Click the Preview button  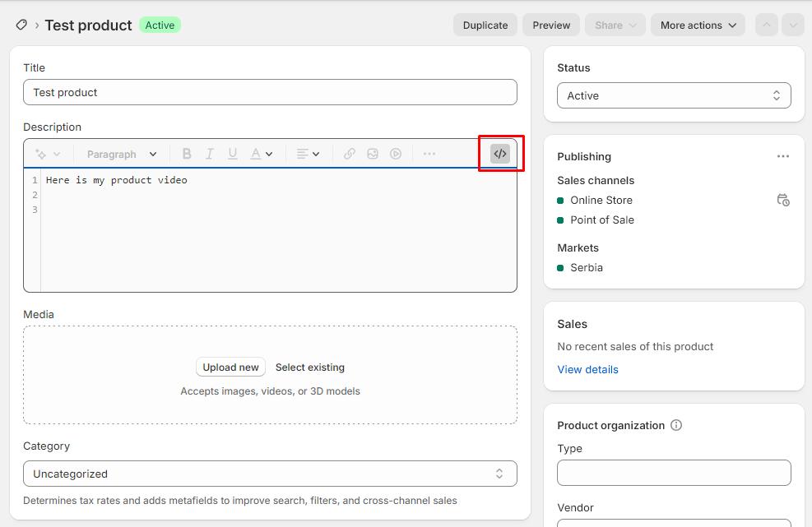click(551, 25)
